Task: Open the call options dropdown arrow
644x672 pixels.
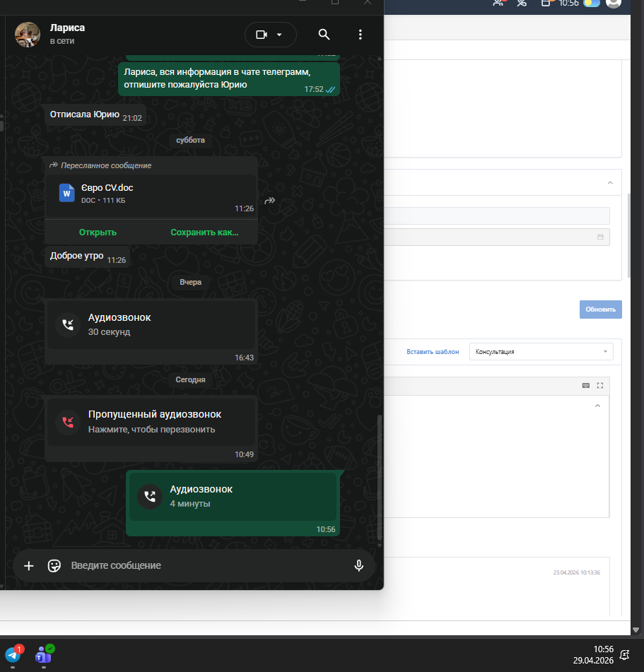Action: (279, 35)
